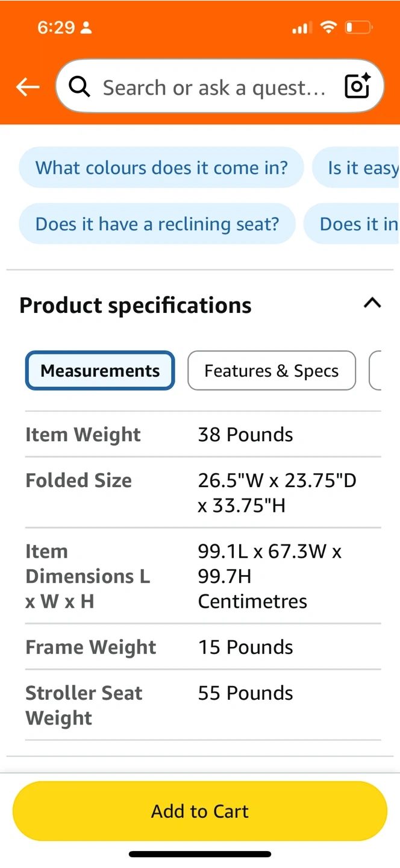This screenshot has width=400, height=868.
Task: Tap the Product specifications heading
Action: [136, 306]
